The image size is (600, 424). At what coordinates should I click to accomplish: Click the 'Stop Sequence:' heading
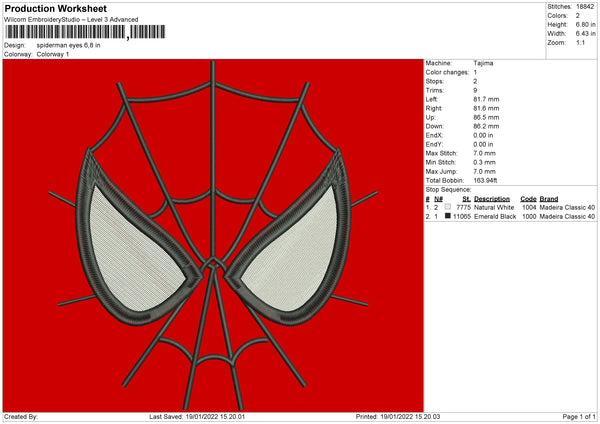448,190
